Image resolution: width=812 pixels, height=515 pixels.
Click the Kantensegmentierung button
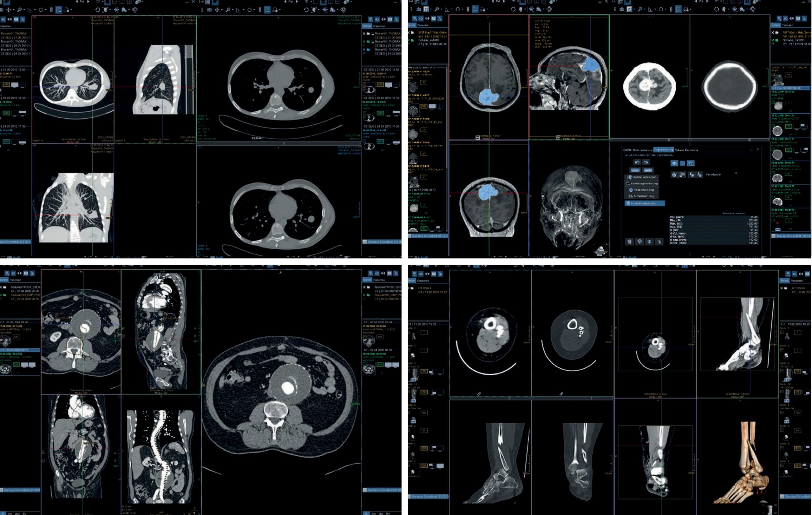pos(642,184)
